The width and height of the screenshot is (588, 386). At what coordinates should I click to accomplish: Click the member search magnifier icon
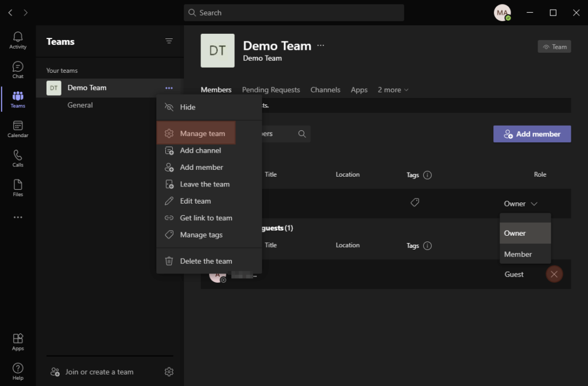[x=302, y=134]
